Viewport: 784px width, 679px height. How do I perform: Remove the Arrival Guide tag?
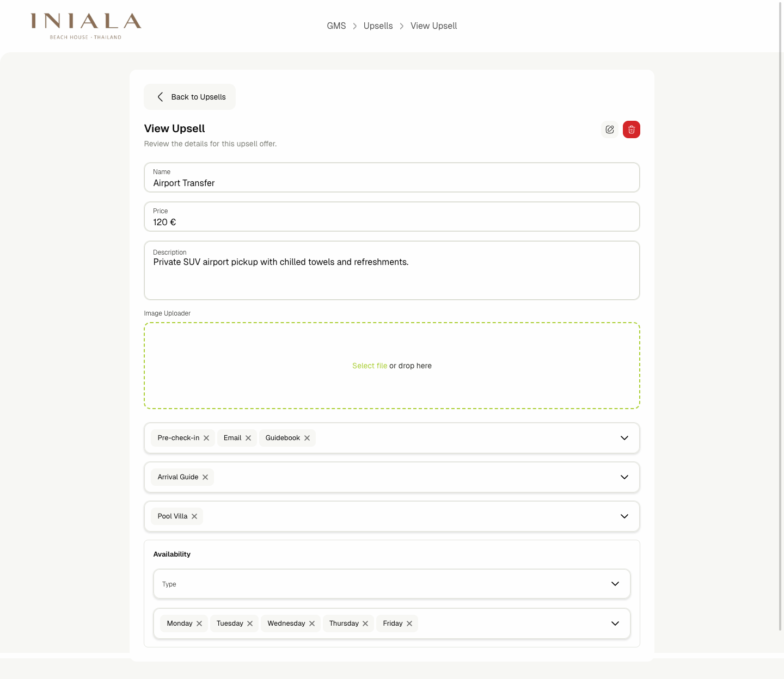tap(205, 477)
